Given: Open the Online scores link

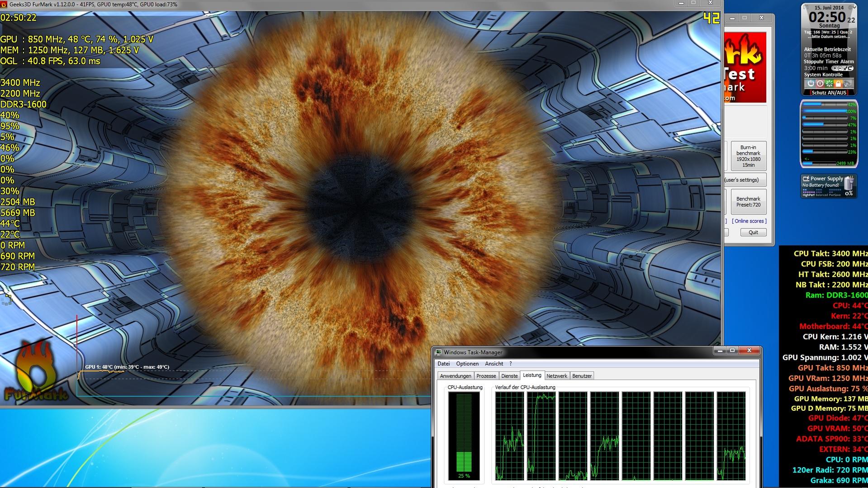Looking at the screenshot, I should pyautogui.click(x=749, y=221).
